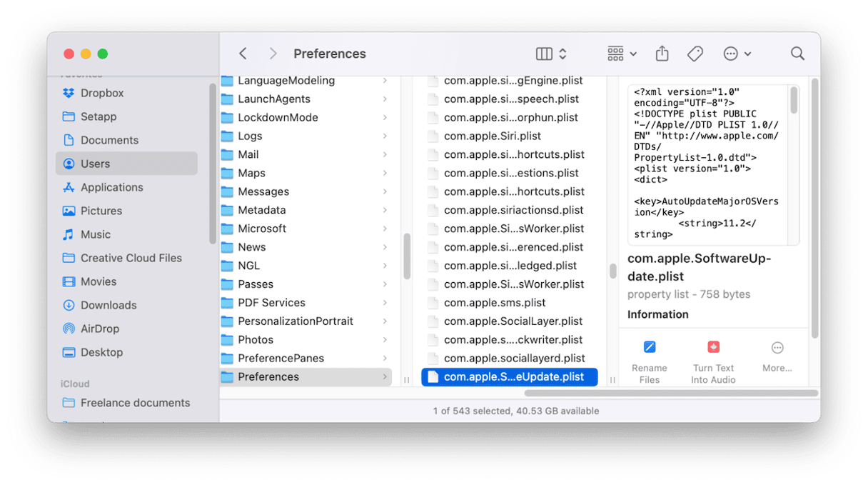The height and width of the screenshot is (485, 868).
Task: Select the News folder
Action: coord(306,247)
